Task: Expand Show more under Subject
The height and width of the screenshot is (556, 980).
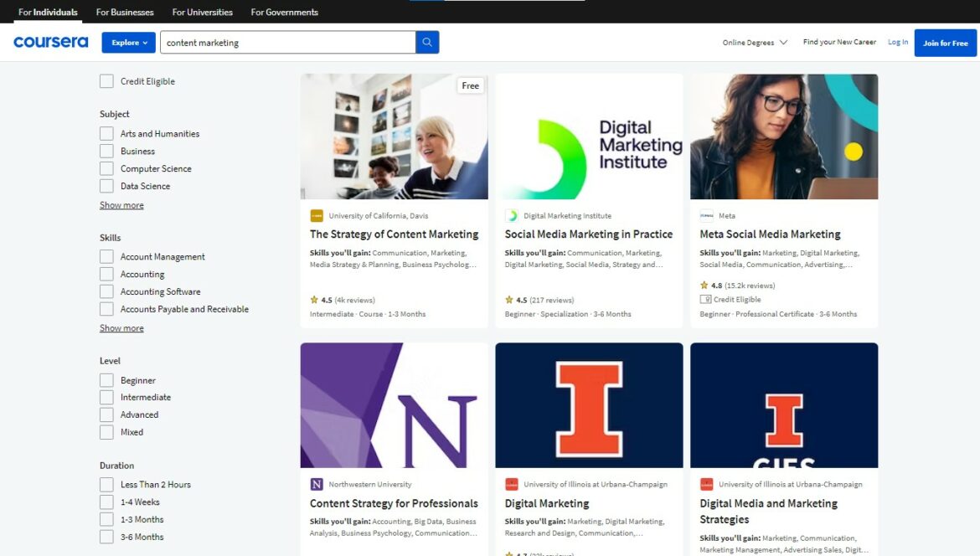Action: [122, 205]
